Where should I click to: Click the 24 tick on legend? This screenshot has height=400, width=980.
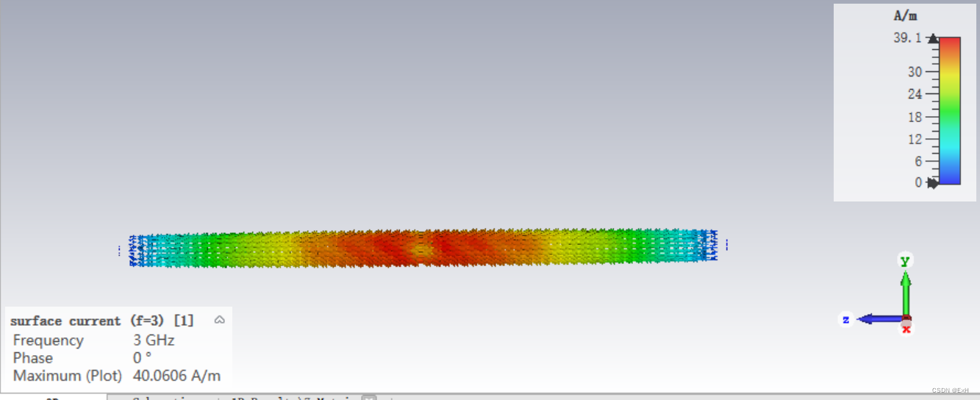[x=915, y=94]
